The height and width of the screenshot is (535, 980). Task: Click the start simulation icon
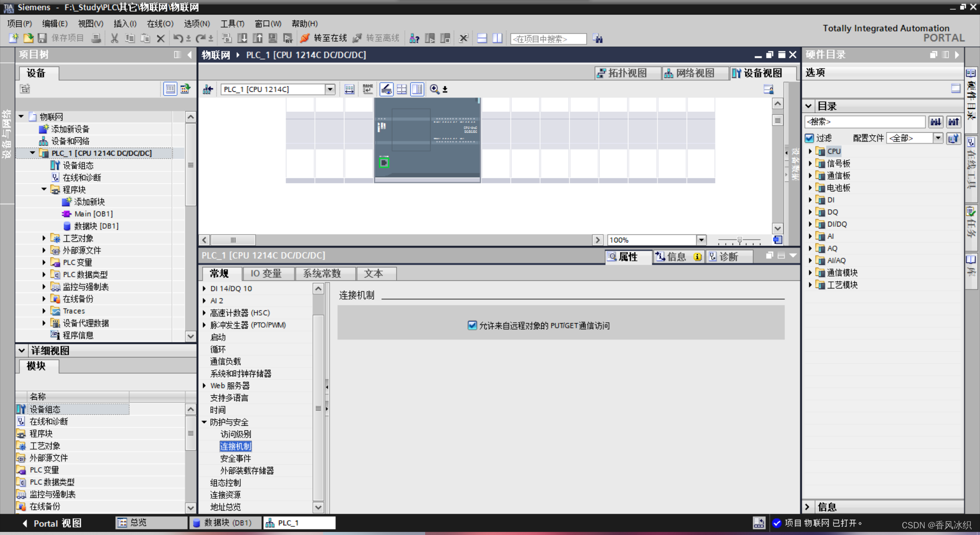click(x=273, y=38)
